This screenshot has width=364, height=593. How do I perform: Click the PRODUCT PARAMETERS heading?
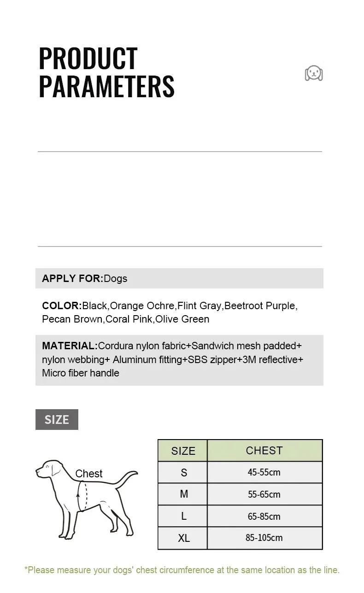(x=106, y=72)
